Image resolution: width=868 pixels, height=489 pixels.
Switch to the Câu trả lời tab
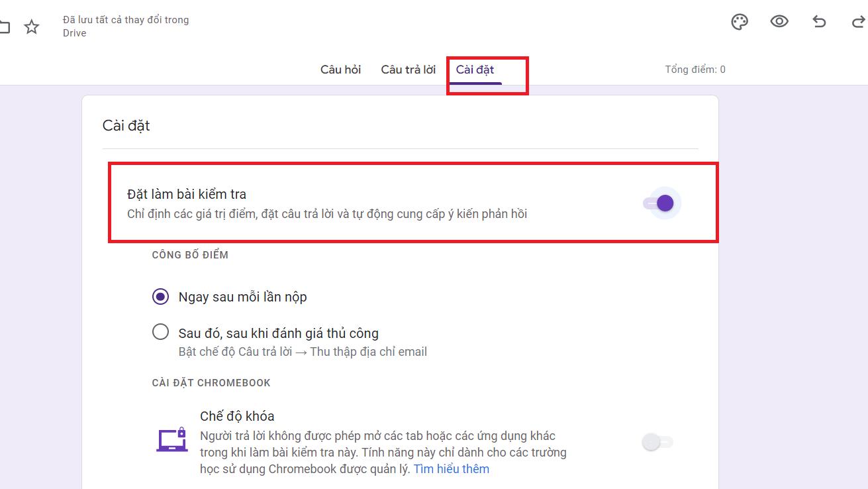409,70
